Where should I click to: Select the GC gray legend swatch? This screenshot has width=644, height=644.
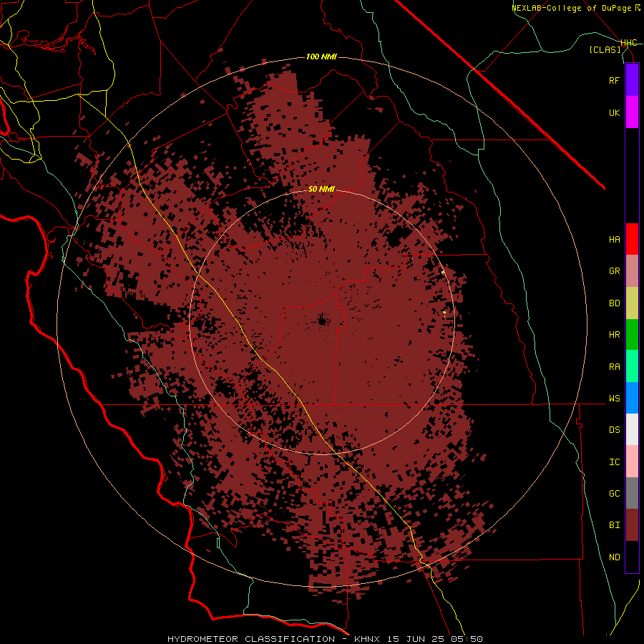(x=632, y=493)
